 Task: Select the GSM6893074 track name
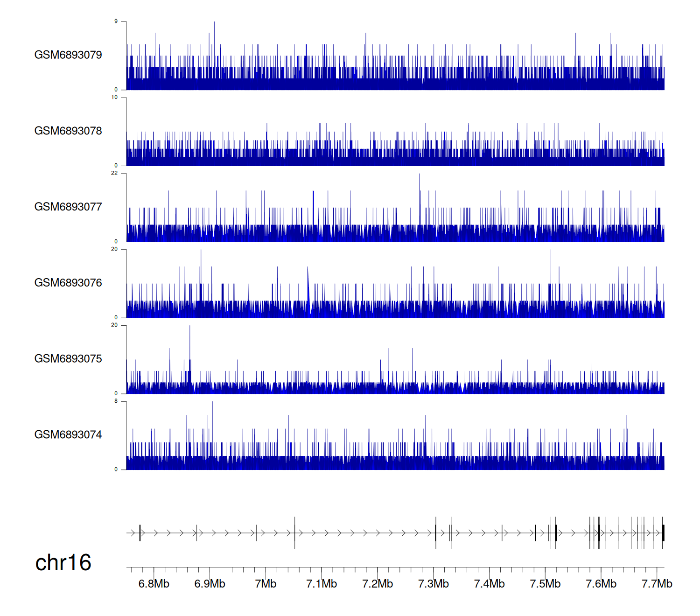coord(68,435)
